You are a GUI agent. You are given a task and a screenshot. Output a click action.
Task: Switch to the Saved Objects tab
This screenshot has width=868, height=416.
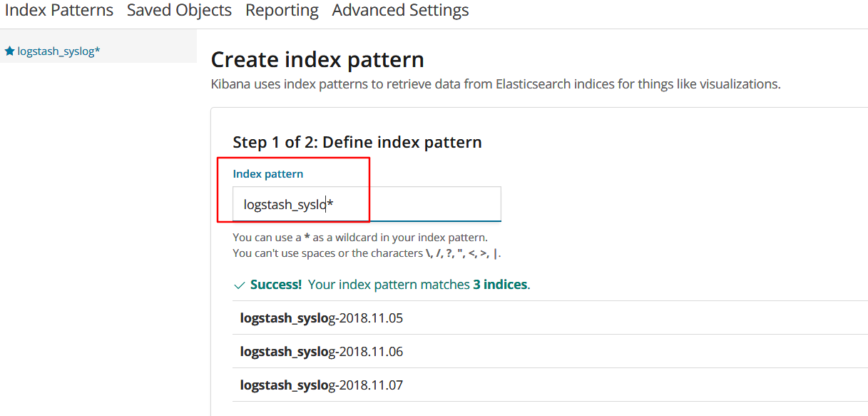pyautogui.click(x=179, y=11)
